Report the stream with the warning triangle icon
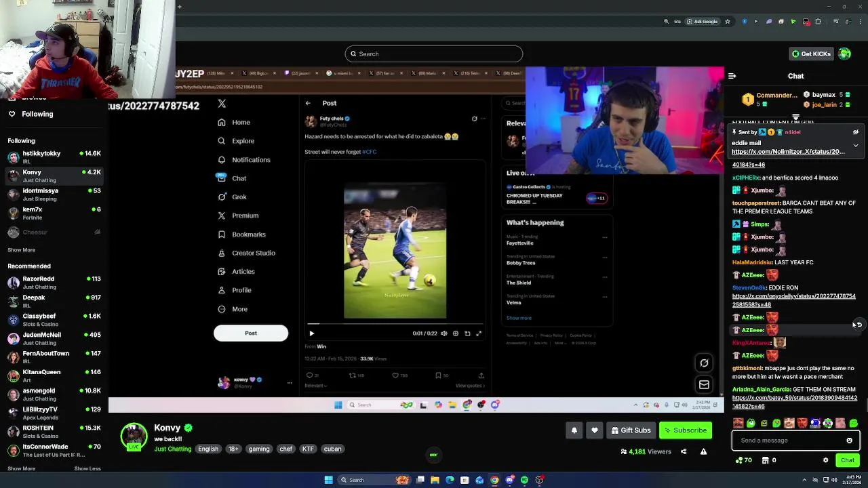 coord(703,451)
